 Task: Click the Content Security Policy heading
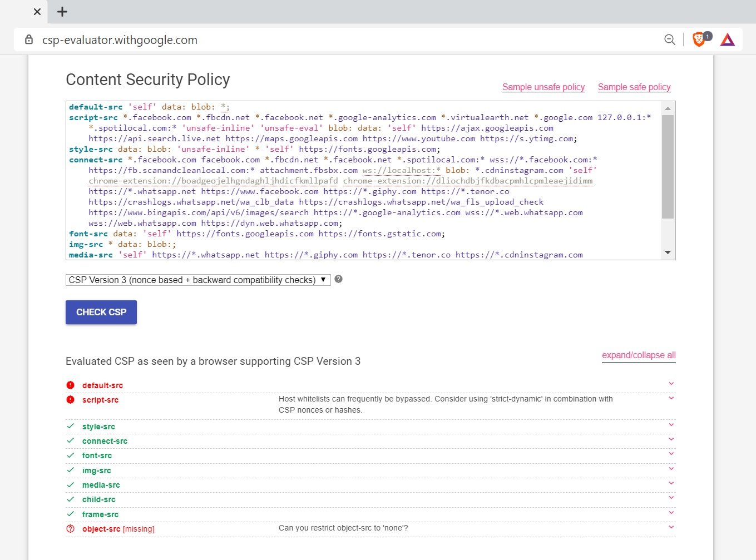coord(147,80)
